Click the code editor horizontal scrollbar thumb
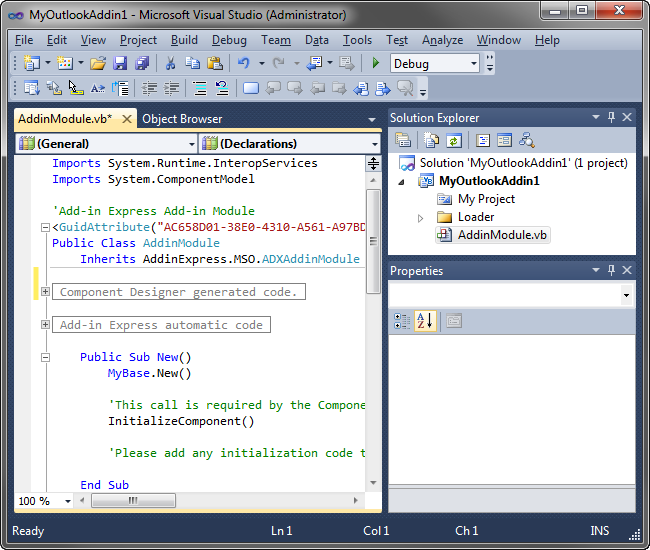Viewport: 650px width, 550px height. pyautogui.click(x=133, y=501)
